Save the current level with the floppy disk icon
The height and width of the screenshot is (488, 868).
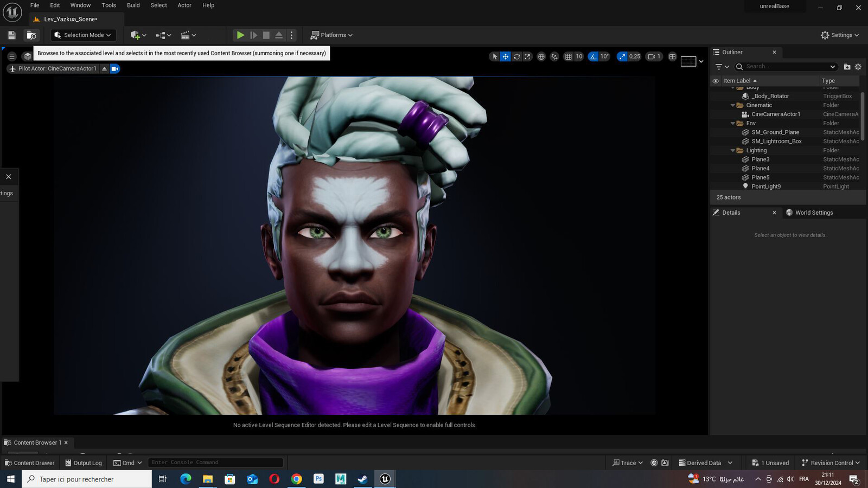11,35
